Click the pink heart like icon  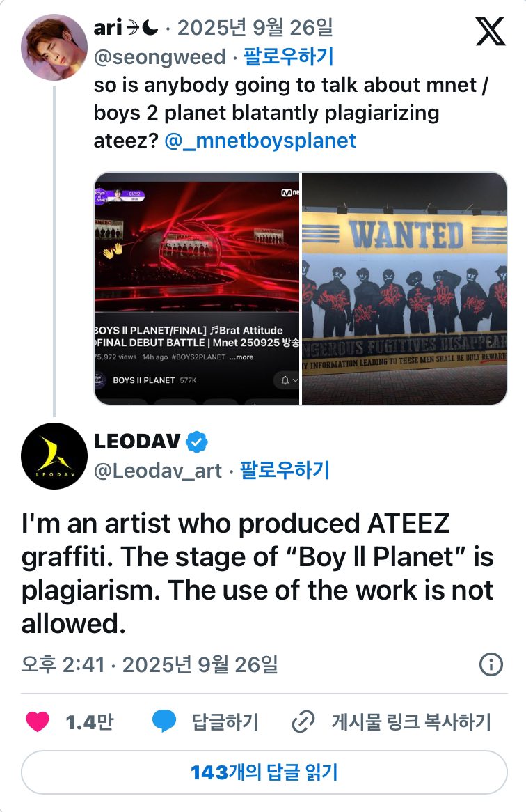coord(37,722)
